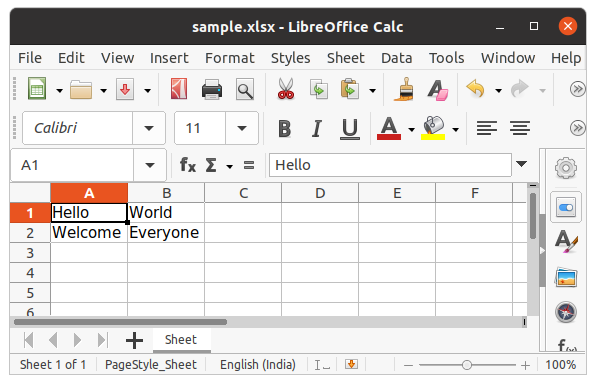596x384 pixels.
Task: Open the Calibri font name dropdown
Action: click(149, 128)
